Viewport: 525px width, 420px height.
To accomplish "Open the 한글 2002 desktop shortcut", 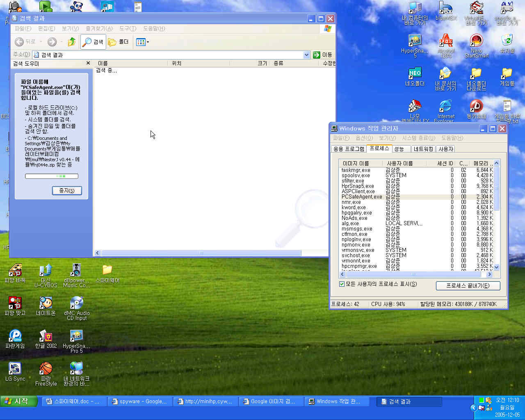I will 46,336.
